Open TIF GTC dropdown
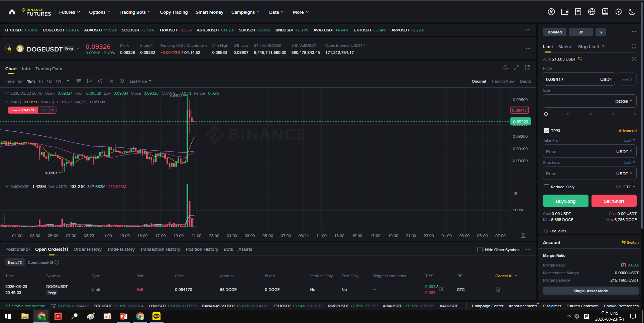644x323 pixels. click(x=629, y=187)
